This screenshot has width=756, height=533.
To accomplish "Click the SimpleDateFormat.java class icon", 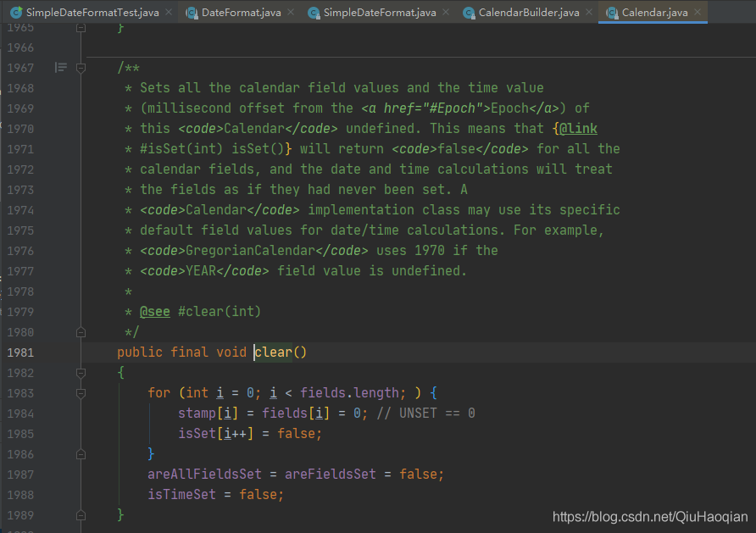I will coord(314,13).
